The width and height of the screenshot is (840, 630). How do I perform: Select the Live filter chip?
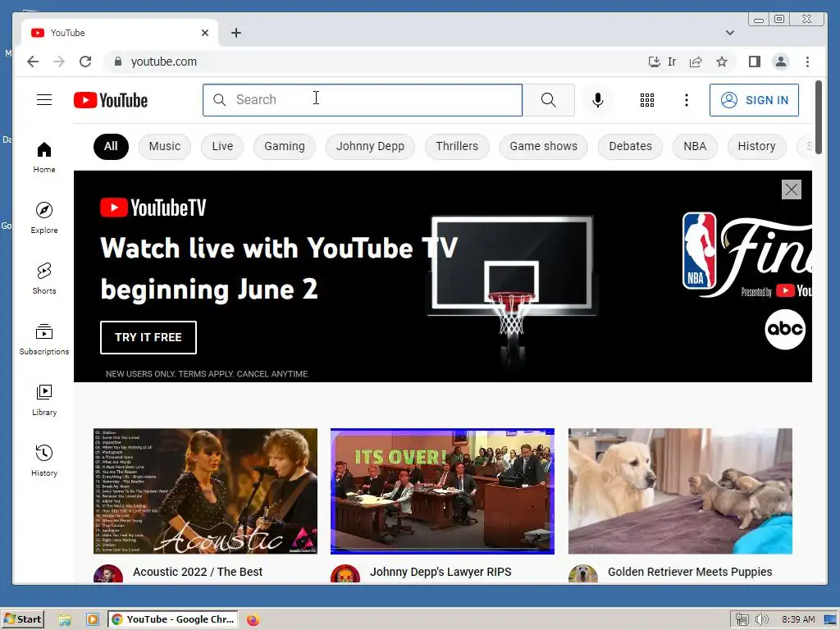click(222, 146)
